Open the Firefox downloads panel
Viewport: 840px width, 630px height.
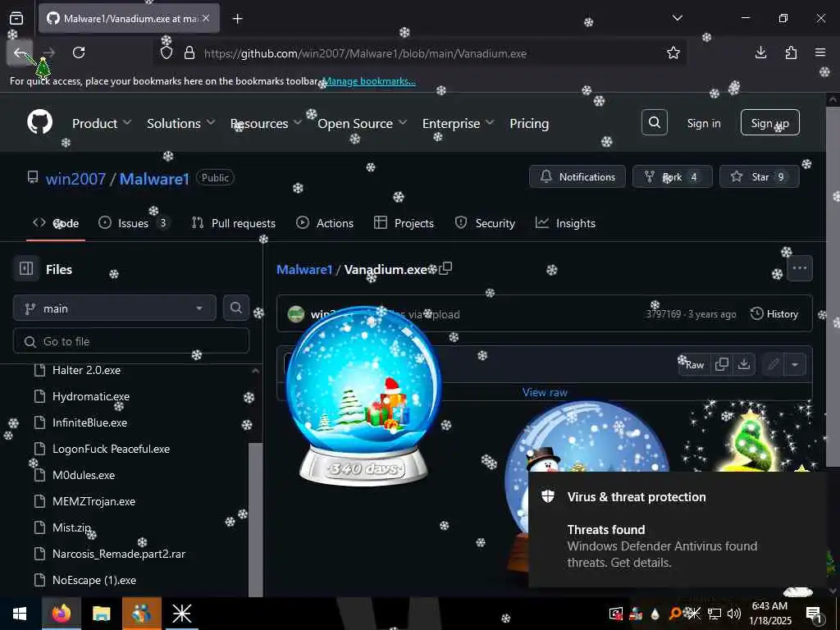[x=760, y=52]
